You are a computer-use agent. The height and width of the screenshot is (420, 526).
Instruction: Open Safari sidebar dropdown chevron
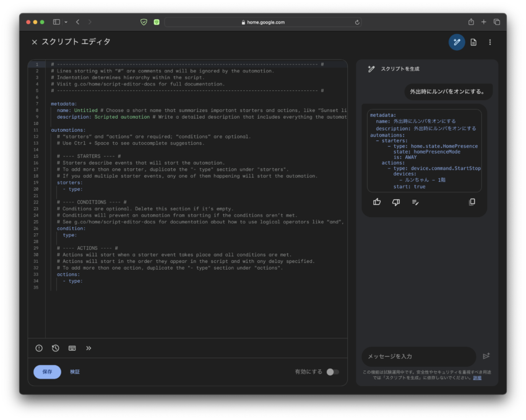(66, 22)
